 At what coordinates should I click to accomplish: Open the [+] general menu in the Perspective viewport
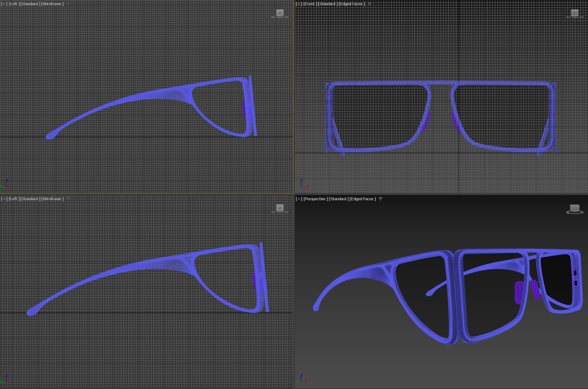tap(299, 199)
